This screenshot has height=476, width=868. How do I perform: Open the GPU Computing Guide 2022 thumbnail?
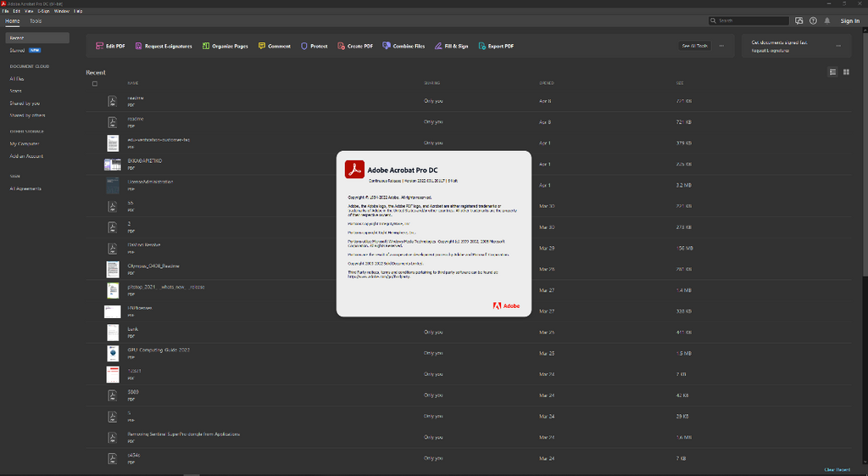tap(113, 354)
